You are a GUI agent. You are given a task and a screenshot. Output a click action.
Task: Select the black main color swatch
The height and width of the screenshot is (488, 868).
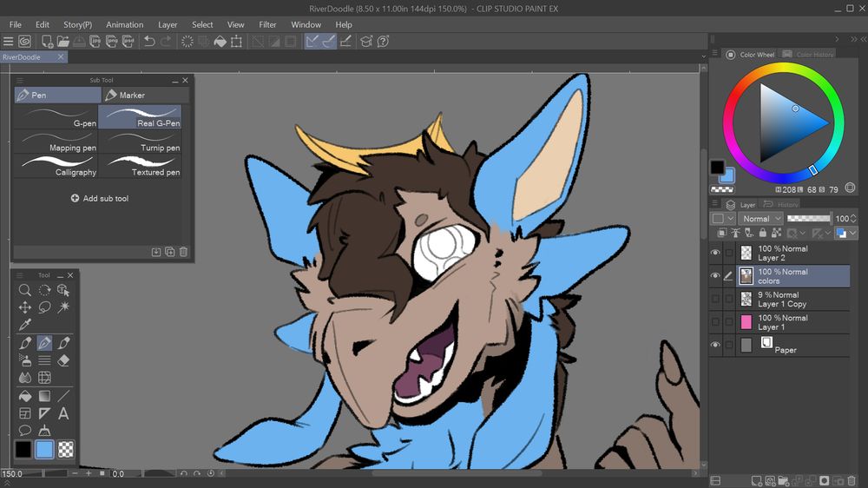point(23,449)
